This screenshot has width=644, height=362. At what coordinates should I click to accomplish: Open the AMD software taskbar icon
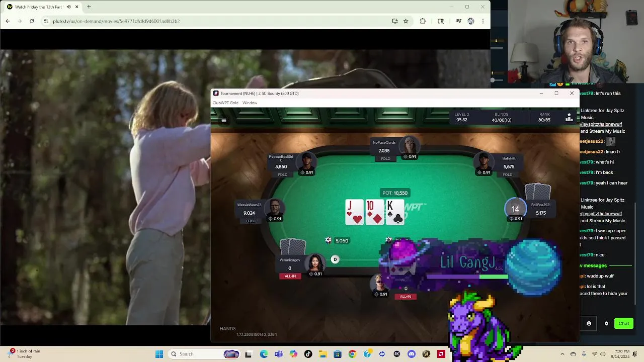[x=441, y=354]
